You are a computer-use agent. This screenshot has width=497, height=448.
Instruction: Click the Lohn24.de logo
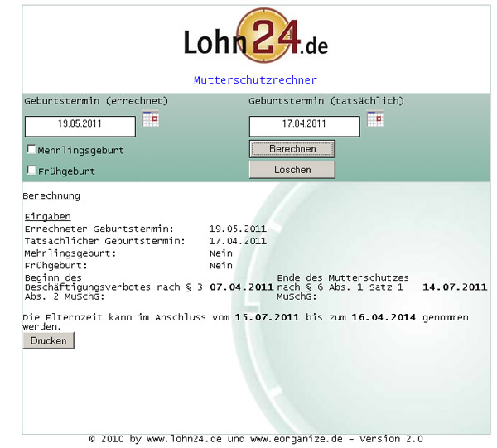point(255,38)
